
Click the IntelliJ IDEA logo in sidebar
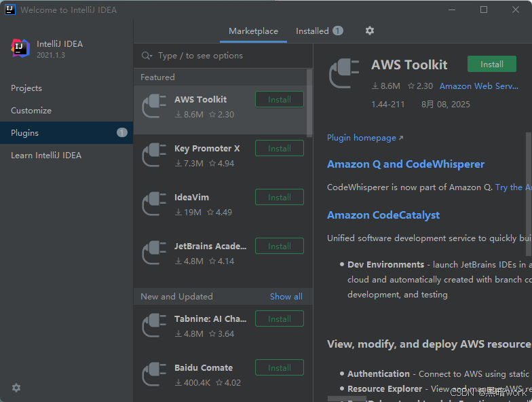20,48
